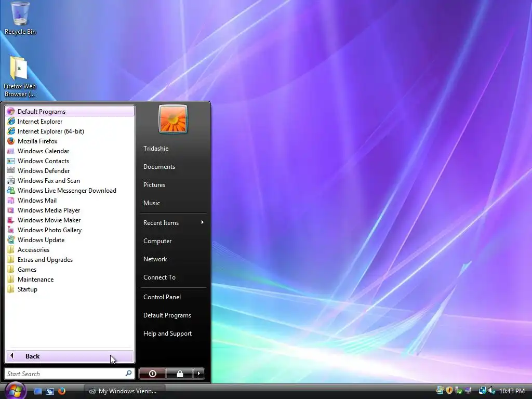This screenshot has width=532, height=399.
Task: Open Control Panel
Action: pyautogui.click(x=173, y=297)
